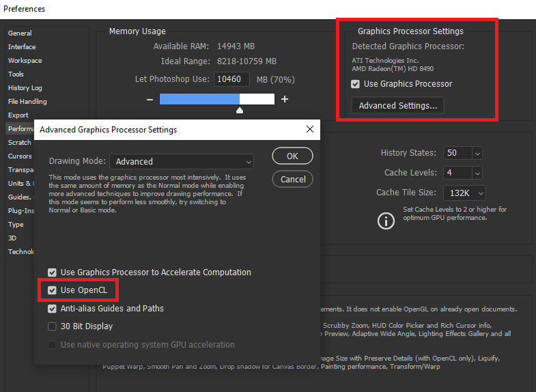Click the MB (70%) label
This screenshot has height=392, width=536.
point(276,80)
